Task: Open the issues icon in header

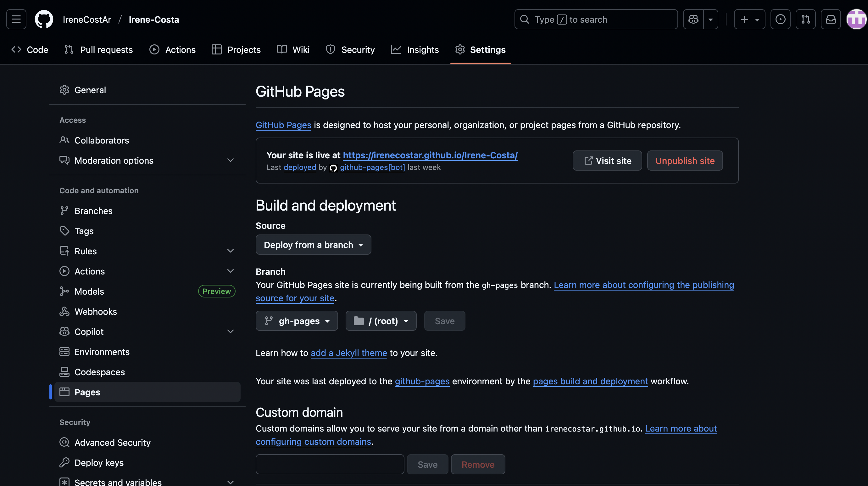Action: pyautogui.click(x=780, y=19)
